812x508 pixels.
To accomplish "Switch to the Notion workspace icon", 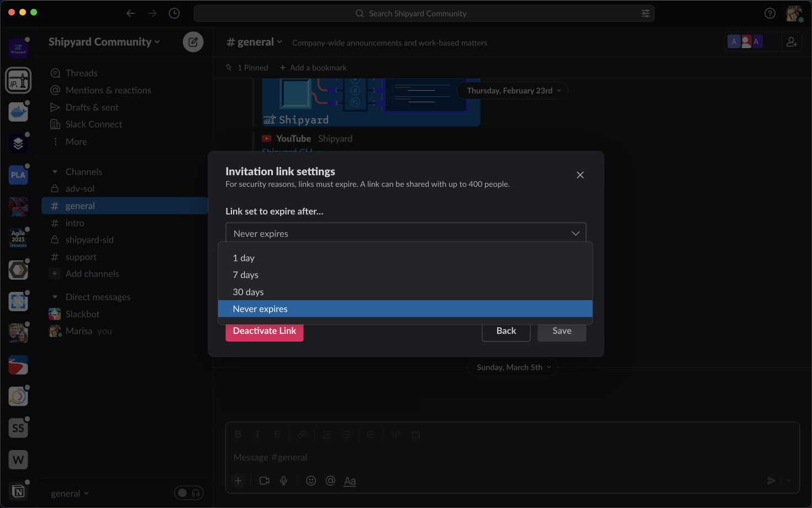I will 18,491.
